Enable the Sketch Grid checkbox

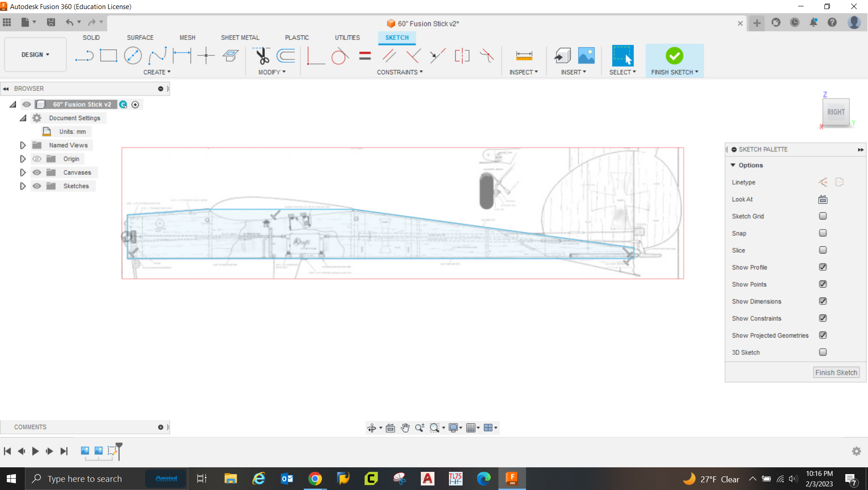823,216
